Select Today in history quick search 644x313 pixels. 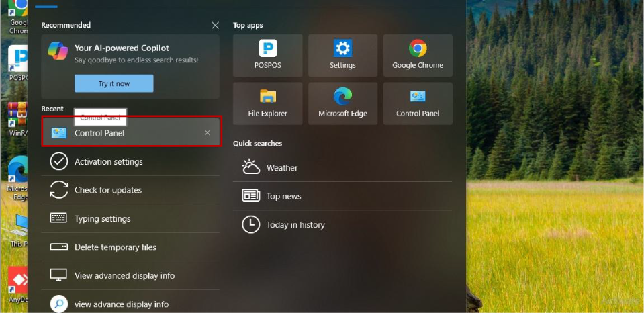coord(295,225)
